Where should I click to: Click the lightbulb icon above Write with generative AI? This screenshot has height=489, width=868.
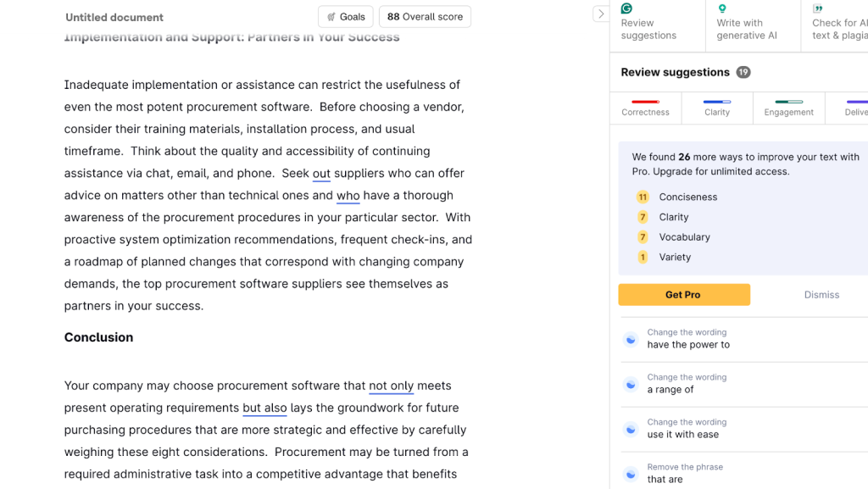(x=722, y=8)
